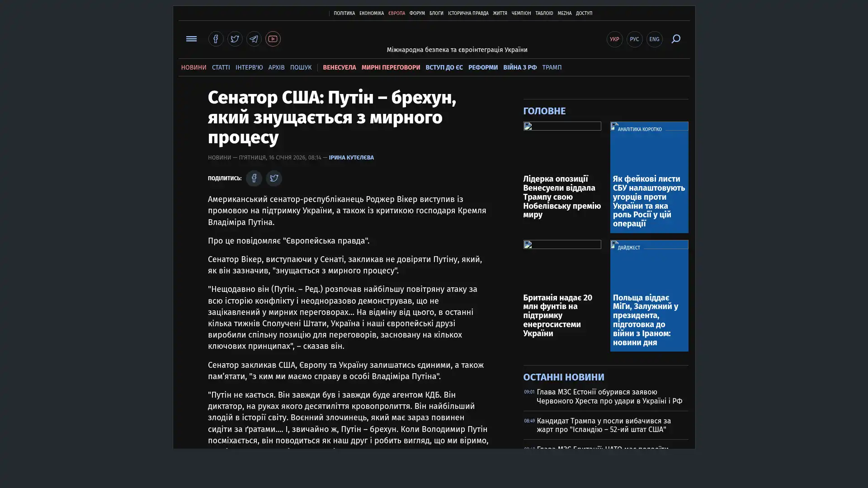This screenshot has height=488, width=868.
Task: Share article via Facebook icon
Action: point(254,178)
